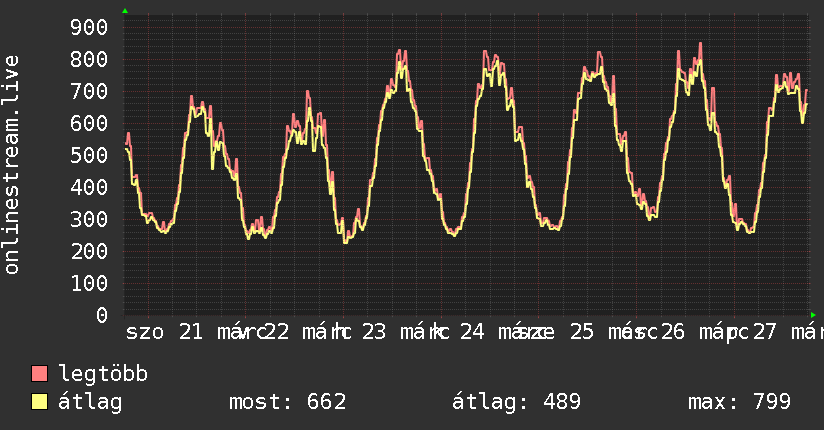
Task: Select the 'átlag: 489' statistic
Action: (516, 402)
